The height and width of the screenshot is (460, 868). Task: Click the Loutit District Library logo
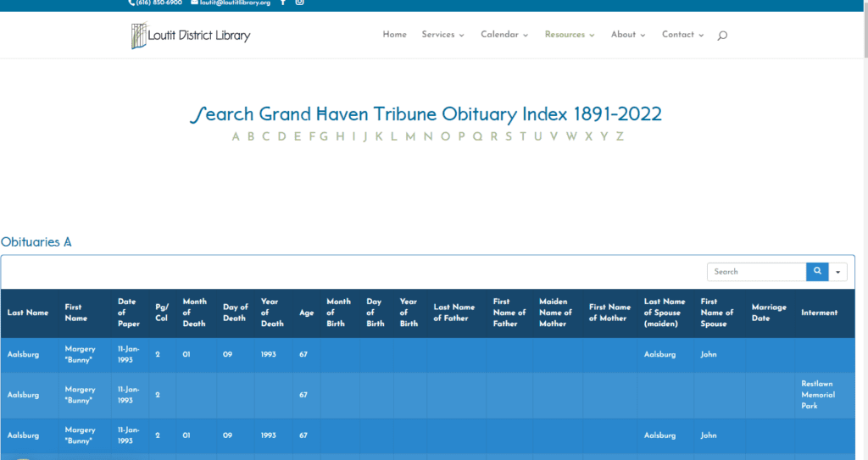191,36
